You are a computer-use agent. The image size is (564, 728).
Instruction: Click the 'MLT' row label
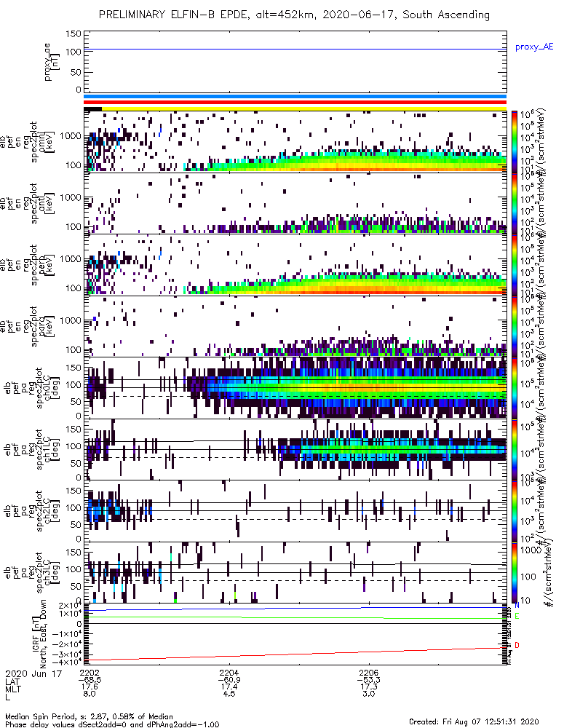12,689
